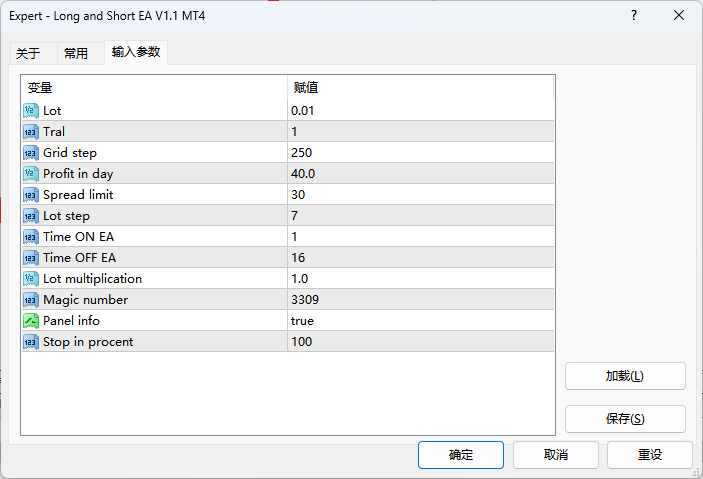Click the icon next to Grid step

coord(30,153)
